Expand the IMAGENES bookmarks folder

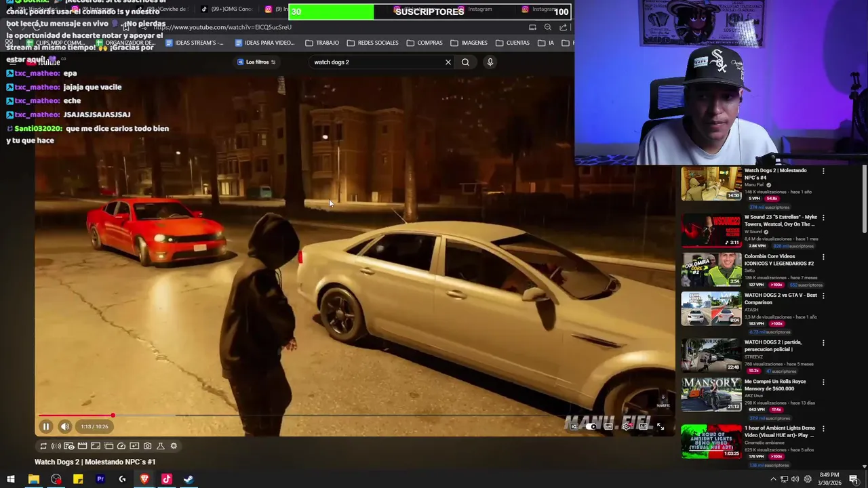click(x=469, y=43)
